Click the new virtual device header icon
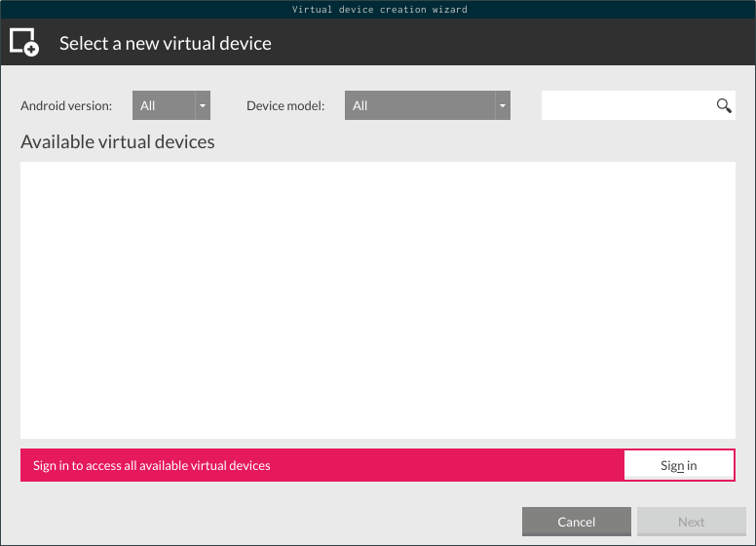Image resolution: width=756 pixels, height=546 pixels. coord(24,43)
